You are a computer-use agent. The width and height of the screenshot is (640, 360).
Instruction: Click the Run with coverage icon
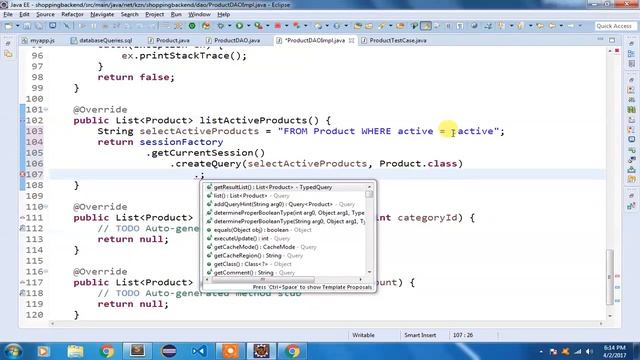258,26
